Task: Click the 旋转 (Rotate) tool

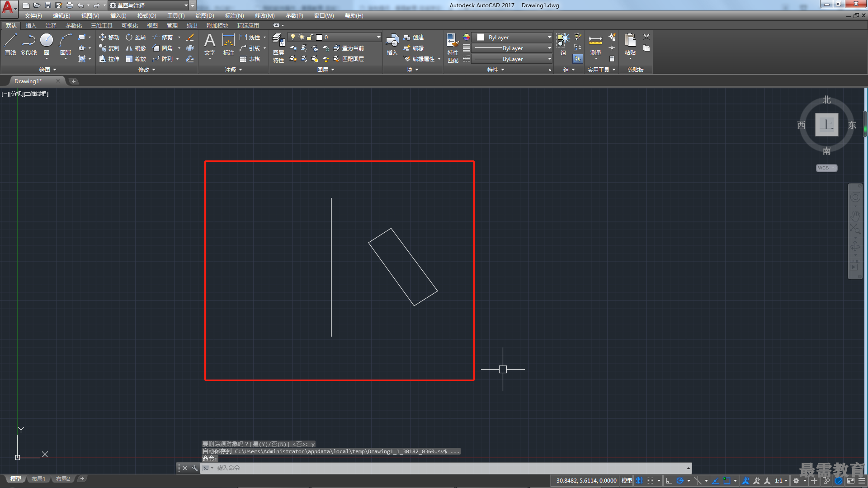Action: (x=136, y=38)
